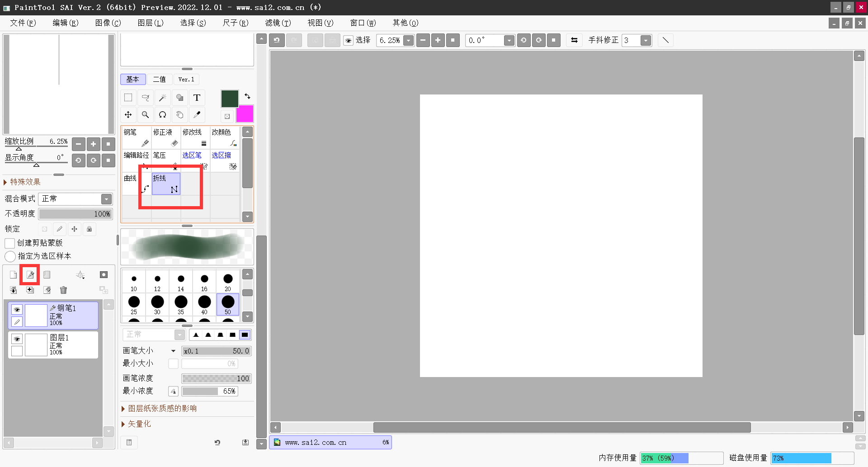868x467 pixels.
Task: Select the shape tool
Action: [x=180, y=98]
